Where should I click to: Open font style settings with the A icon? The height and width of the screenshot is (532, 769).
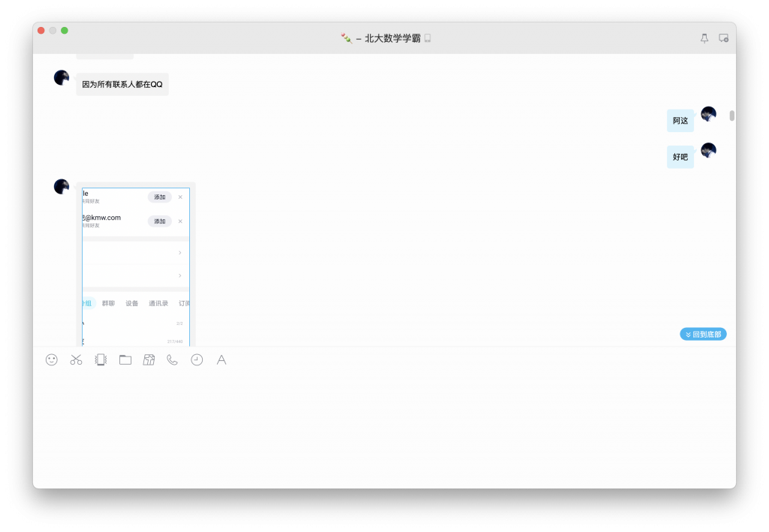point(221,359)
